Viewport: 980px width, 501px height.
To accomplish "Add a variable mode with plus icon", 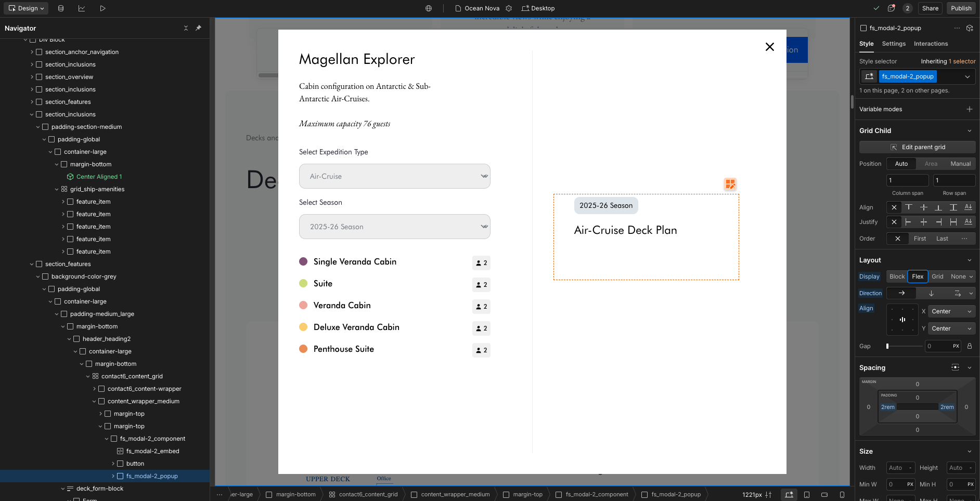I will pyautogui.click(x=970, y=109).
